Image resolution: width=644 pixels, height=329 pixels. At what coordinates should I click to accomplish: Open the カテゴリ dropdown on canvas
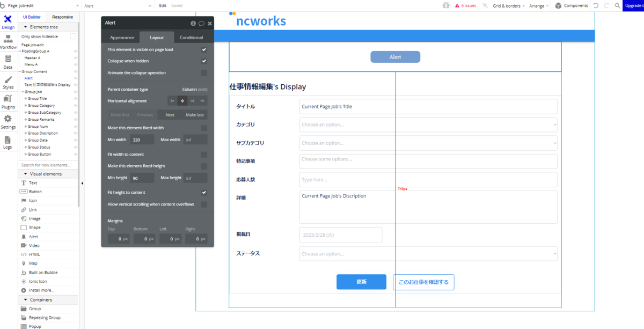pos(428,125)
